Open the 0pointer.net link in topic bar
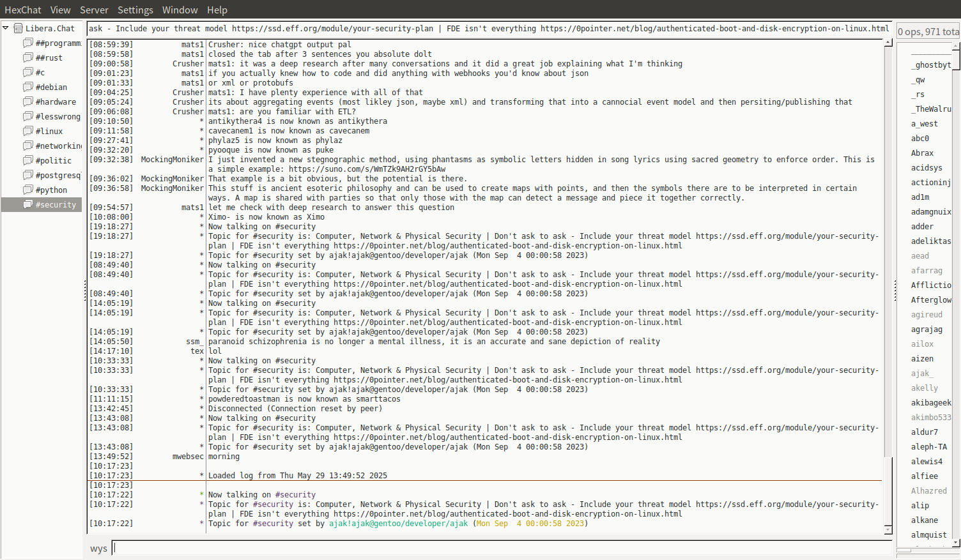The image size is (961, 560). tap(714, 29)
